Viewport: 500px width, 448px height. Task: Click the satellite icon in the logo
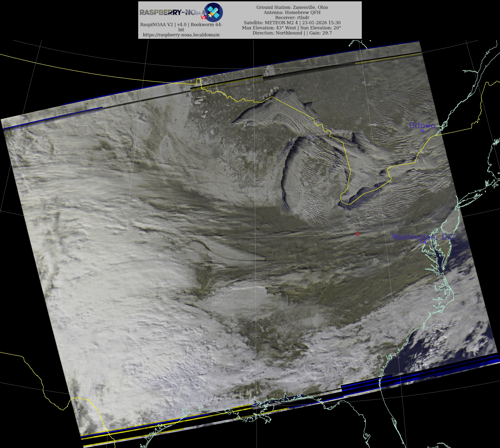click(x=213, y=12)
